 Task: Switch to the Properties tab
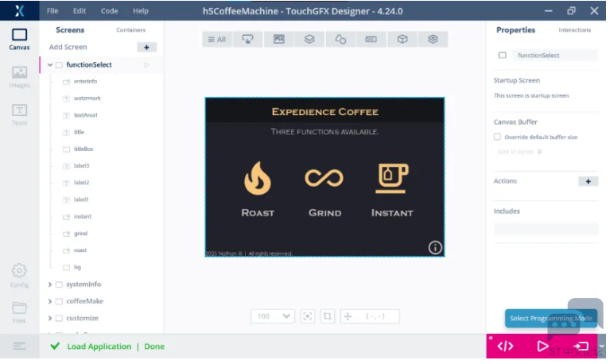[x=515, y=30]
